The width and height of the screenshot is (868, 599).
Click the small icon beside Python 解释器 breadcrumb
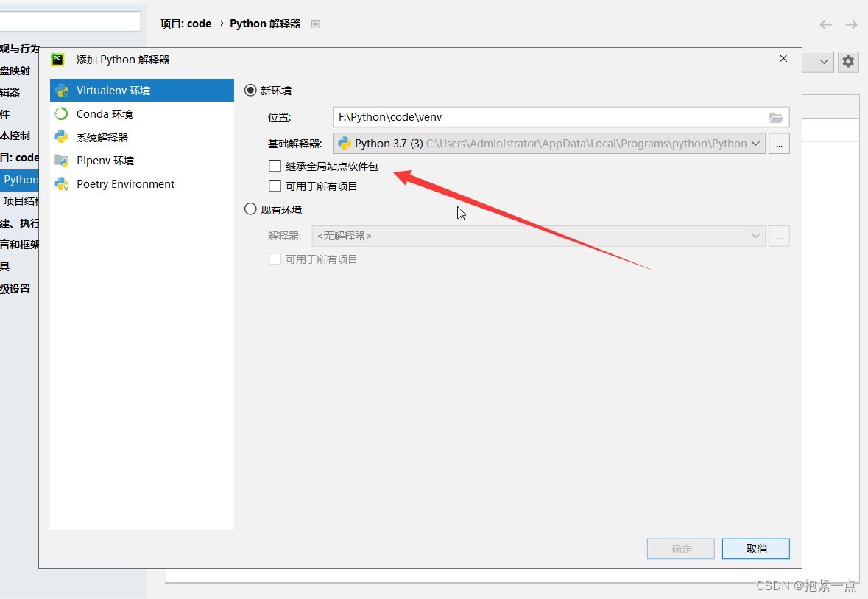(x=316, y=24)
